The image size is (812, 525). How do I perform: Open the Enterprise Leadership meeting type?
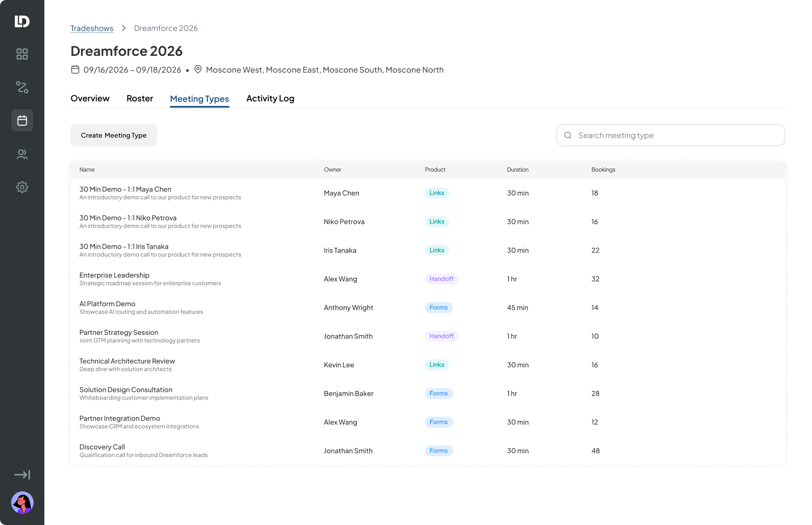tap(427, 279)
